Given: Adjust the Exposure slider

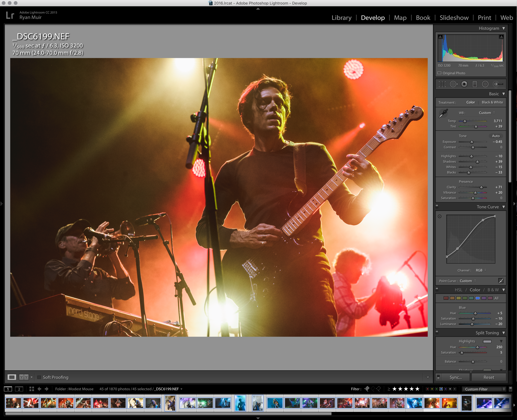Looking at the screenshot, I should (472, 142).
